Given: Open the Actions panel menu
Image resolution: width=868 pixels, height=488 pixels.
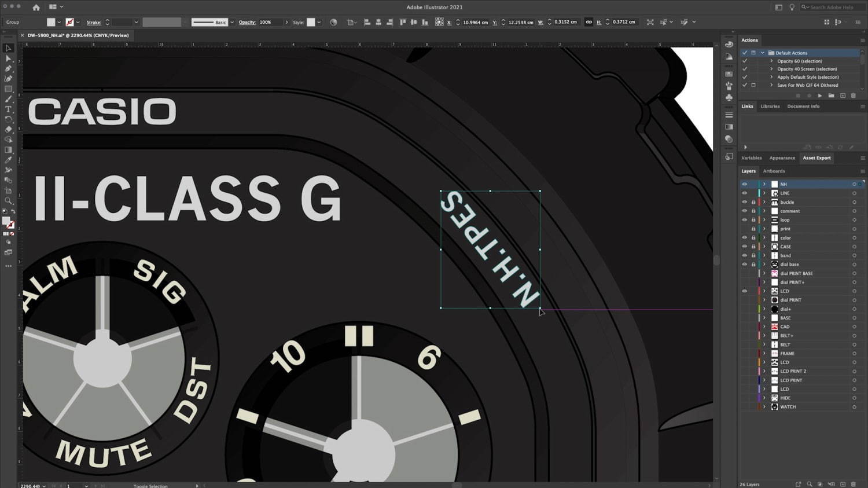Looking at the screenshot, I should [862, 40].
